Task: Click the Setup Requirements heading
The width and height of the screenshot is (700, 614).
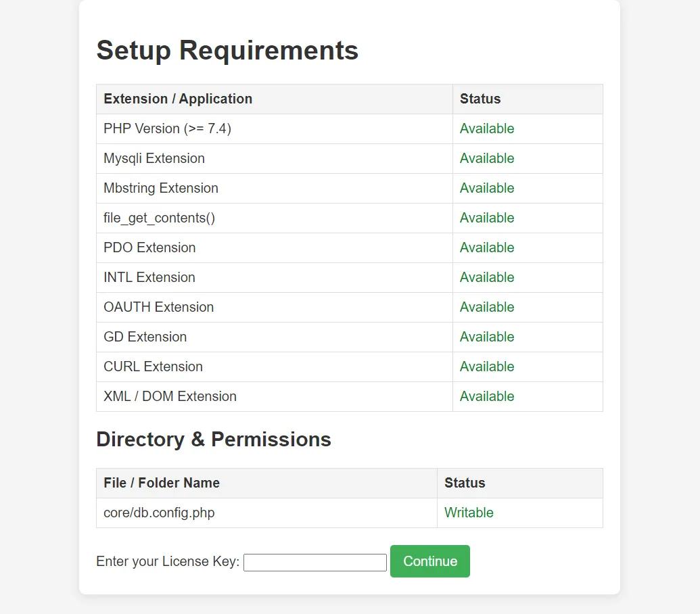Action: 227,51
